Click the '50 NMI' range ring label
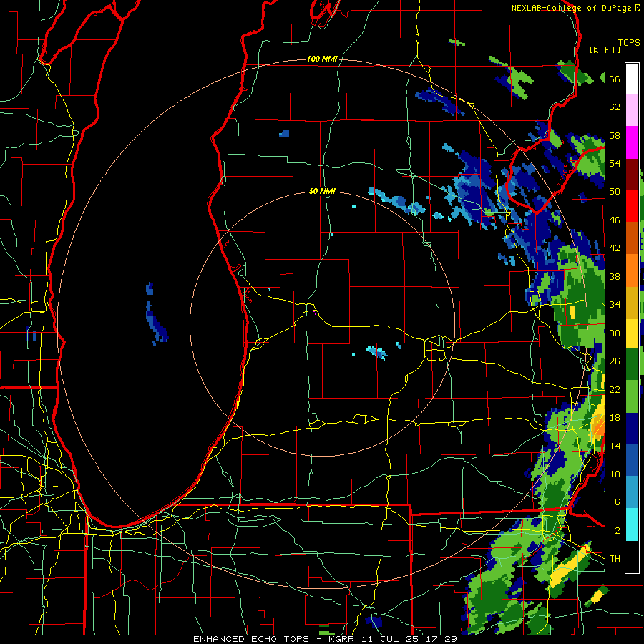 tap(322, 191)
